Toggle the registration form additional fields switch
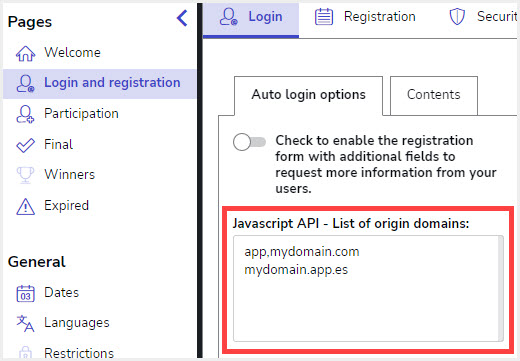Viewport: 520px width, 361px height. [249, 142]
